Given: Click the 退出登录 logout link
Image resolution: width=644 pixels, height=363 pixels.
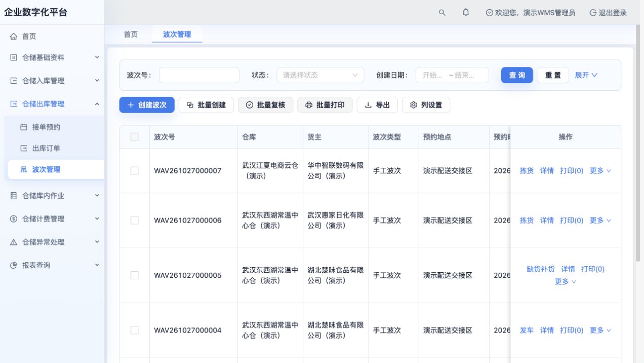Looking at the screenshot, I should [x=608, y=13].
